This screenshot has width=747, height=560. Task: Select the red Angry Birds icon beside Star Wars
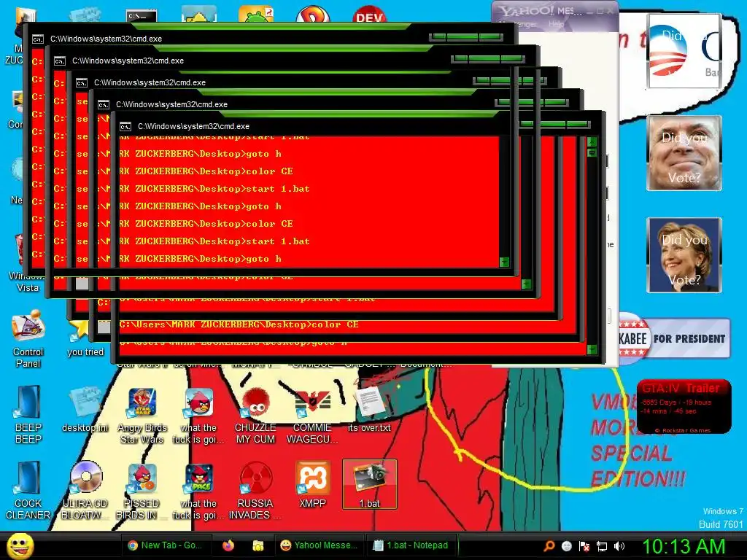pos(198,414)
